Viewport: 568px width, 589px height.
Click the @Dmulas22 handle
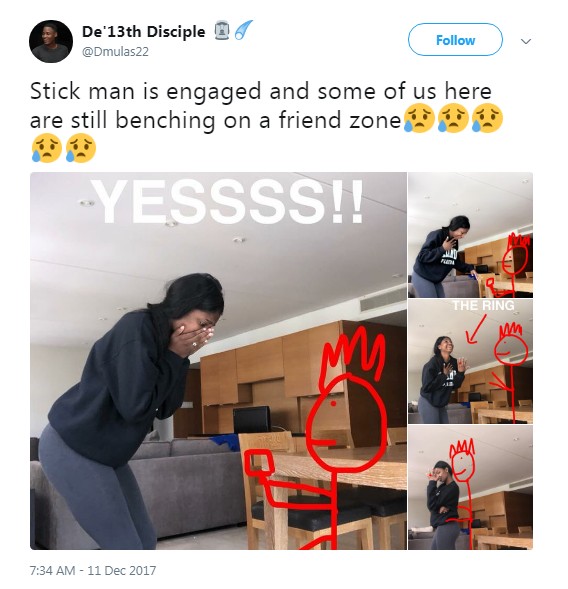click(x=115, y=51)
